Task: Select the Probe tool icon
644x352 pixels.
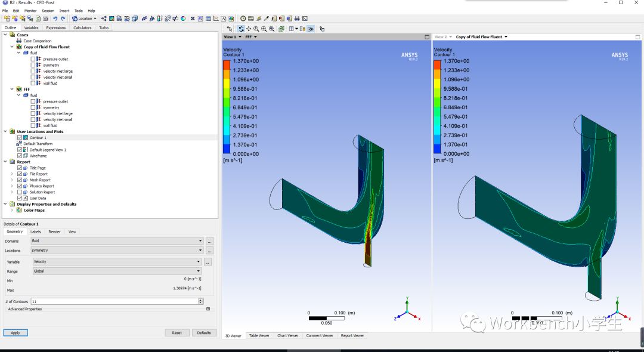Action: pyautogui.click(x=266, y=18)
